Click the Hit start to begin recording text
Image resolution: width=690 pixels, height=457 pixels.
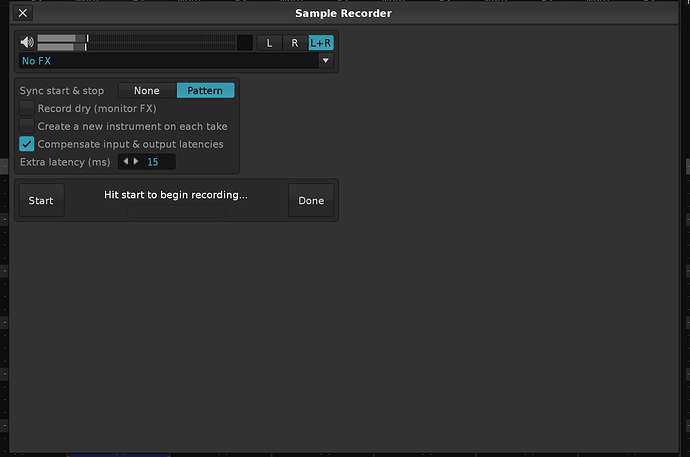tap(176, 195)
